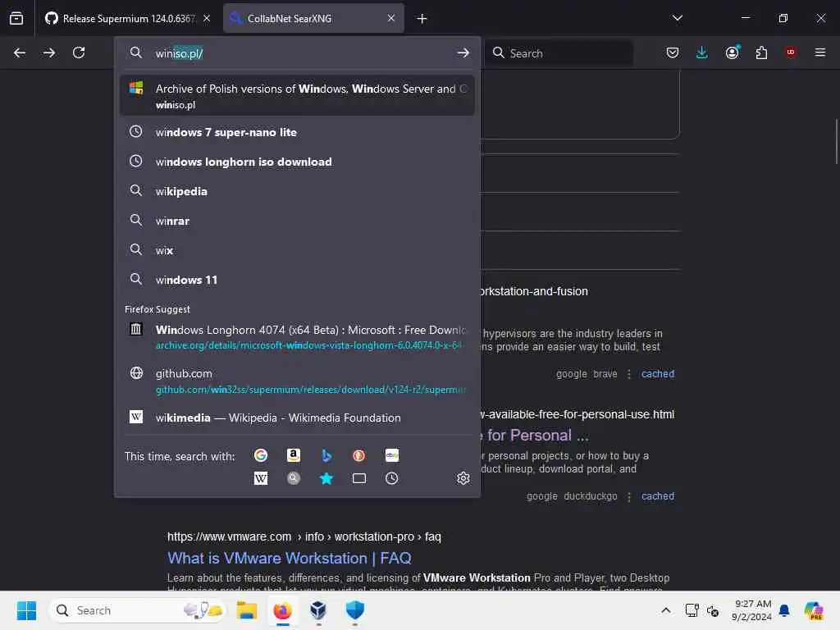The width and height of the screenshot is (840, 630).
Task: Open the Firefox application menu
Action: click(x=819, y=52)
